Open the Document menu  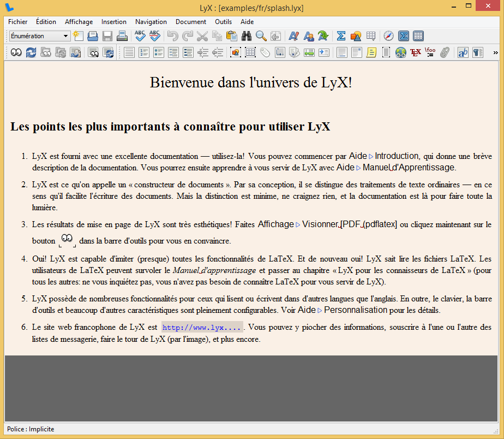click(191, 22)
